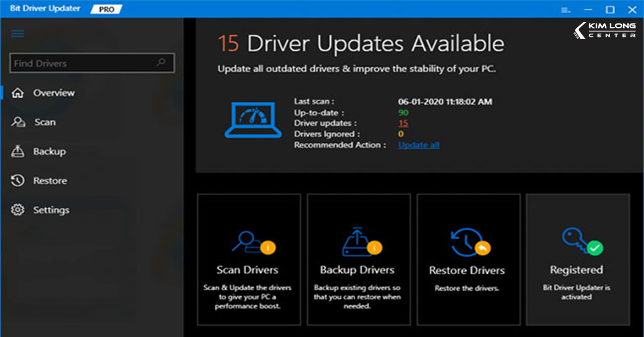Open the title bar options menu
The image size is (644, 337).
coord(565,10)
